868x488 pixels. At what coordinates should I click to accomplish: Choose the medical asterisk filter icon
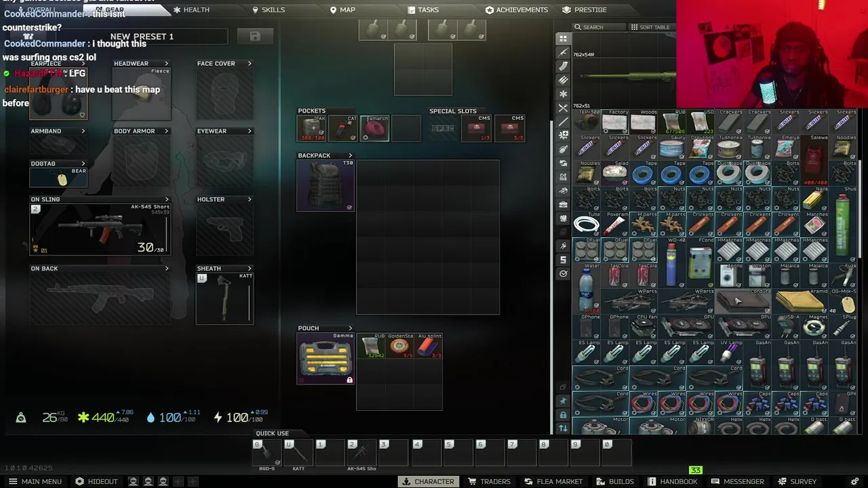[564, 94]
